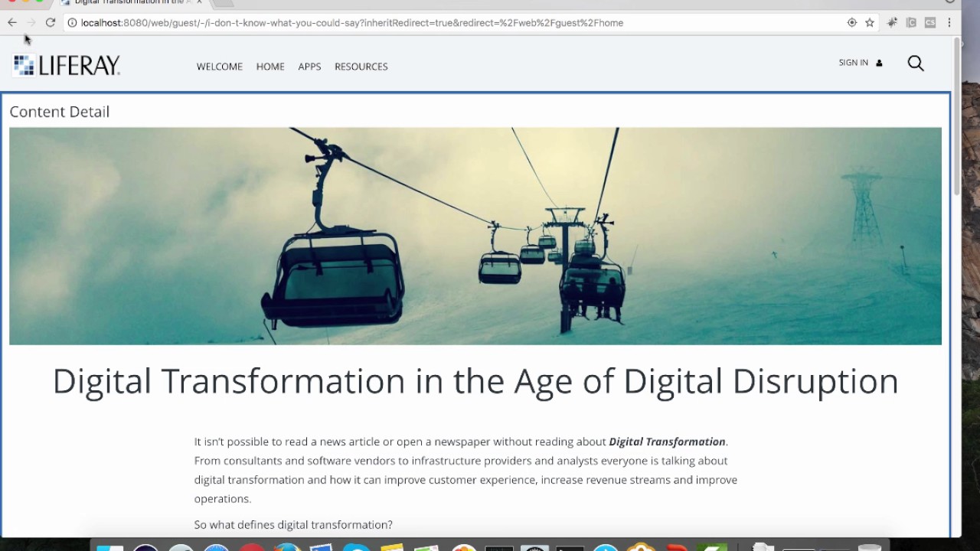Go to the Home navigation item
The image size is (980, 551).
click(x=270, y=67)
